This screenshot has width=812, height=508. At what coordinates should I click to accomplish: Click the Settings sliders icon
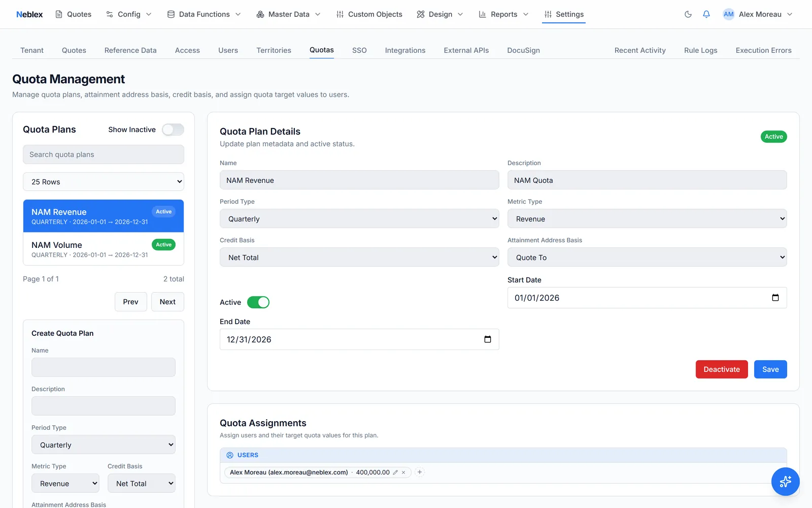[x=548, y=14]
